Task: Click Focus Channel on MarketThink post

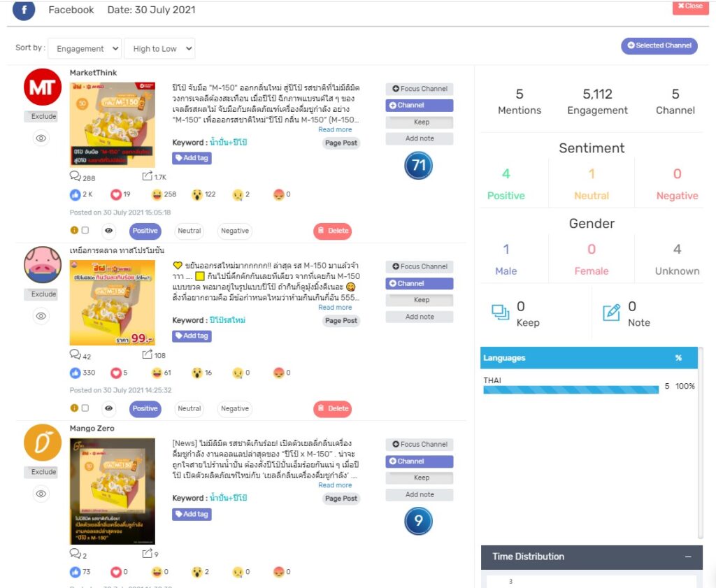Action: click(x=420, y=89)
